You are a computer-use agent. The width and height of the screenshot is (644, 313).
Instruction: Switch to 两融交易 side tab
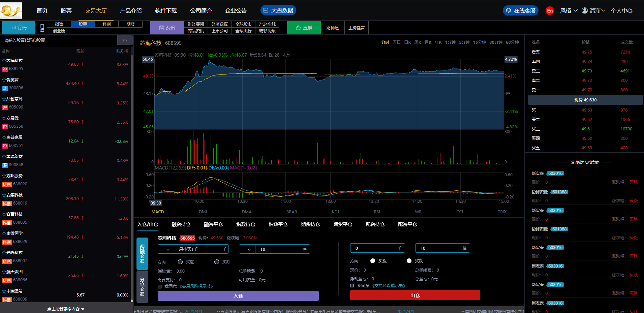142,254
